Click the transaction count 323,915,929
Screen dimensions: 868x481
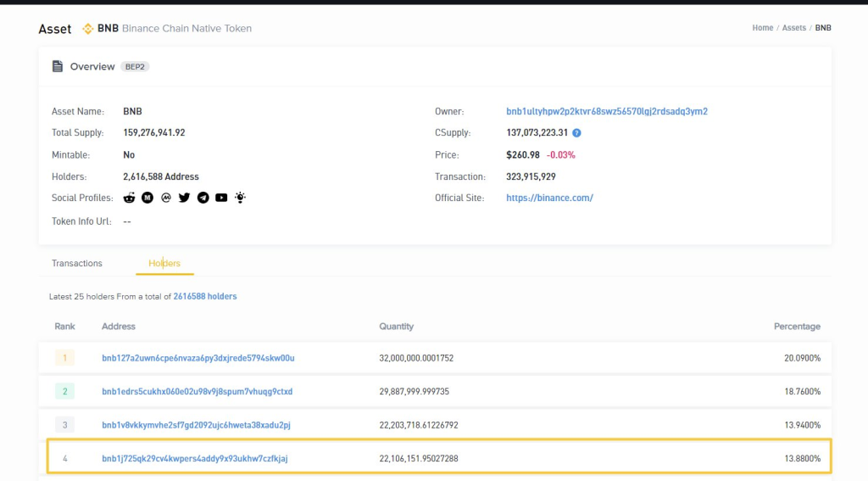pos(531,176)
